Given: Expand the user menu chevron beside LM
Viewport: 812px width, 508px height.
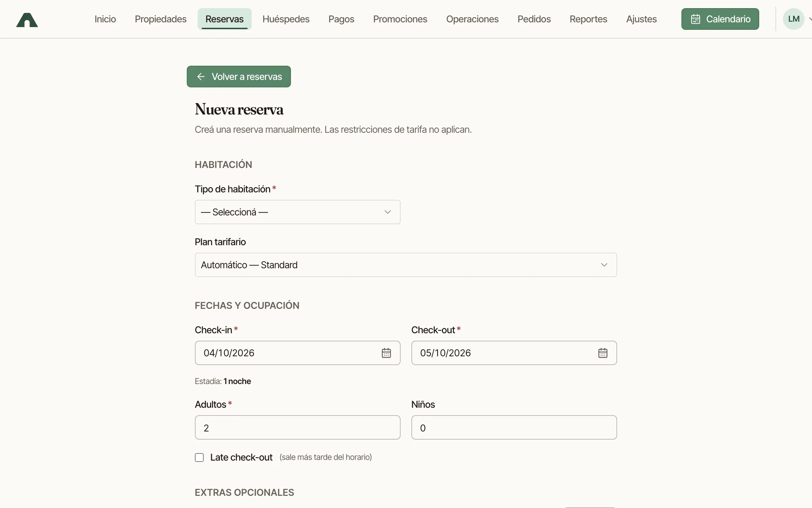Looking at the screenshot, I should (810, 19).
